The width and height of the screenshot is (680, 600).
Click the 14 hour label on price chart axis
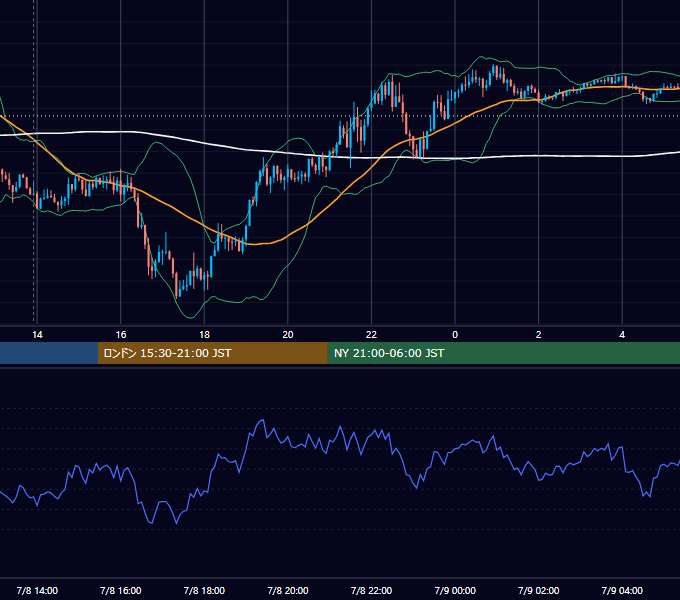click(x=37, y=335)
